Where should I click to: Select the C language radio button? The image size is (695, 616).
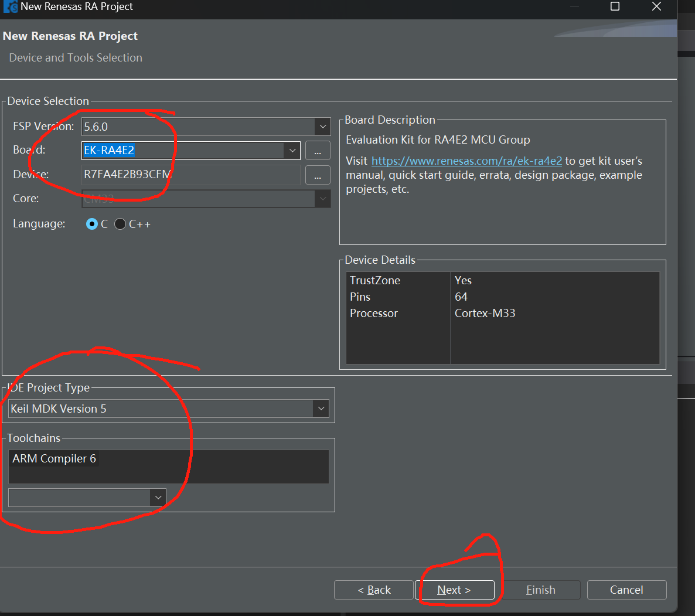92,224
